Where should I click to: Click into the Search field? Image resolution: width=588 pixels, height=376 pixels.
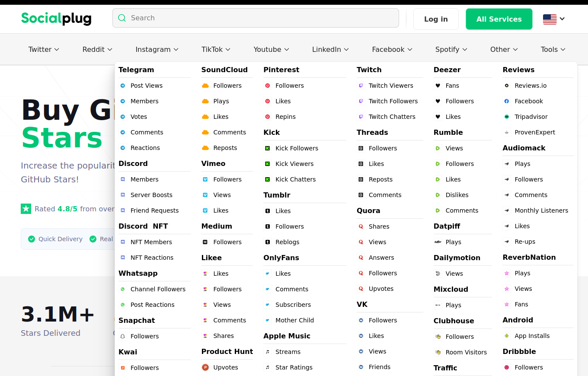(256, 18)
